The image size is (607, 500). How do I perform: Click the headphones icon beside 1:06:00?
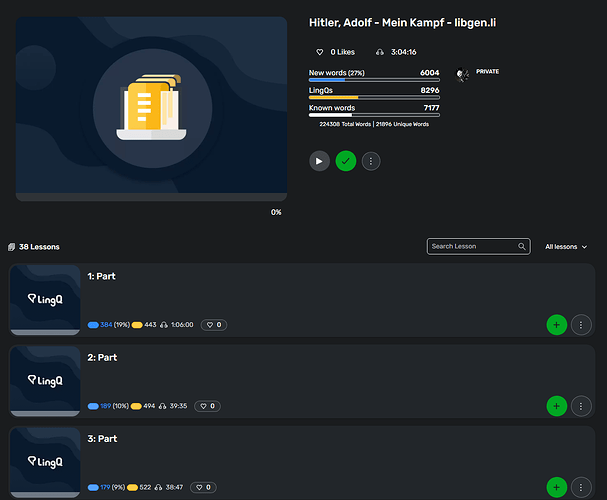pos(164,325)
